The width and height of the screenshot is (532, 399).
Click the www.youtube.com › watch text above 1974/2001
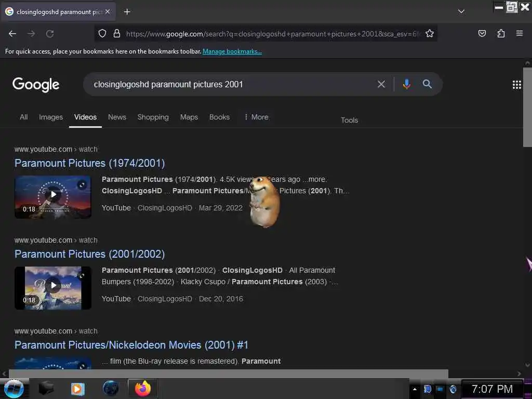point(56,149)
